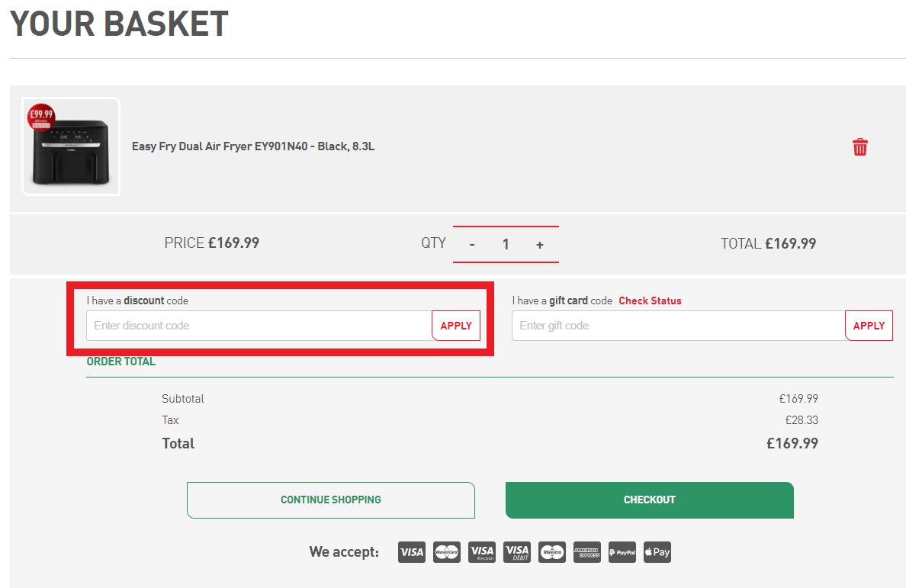Focus the Enter gift code field
The width and height of the screenshot is (906, 588).
tap(678, 326)
